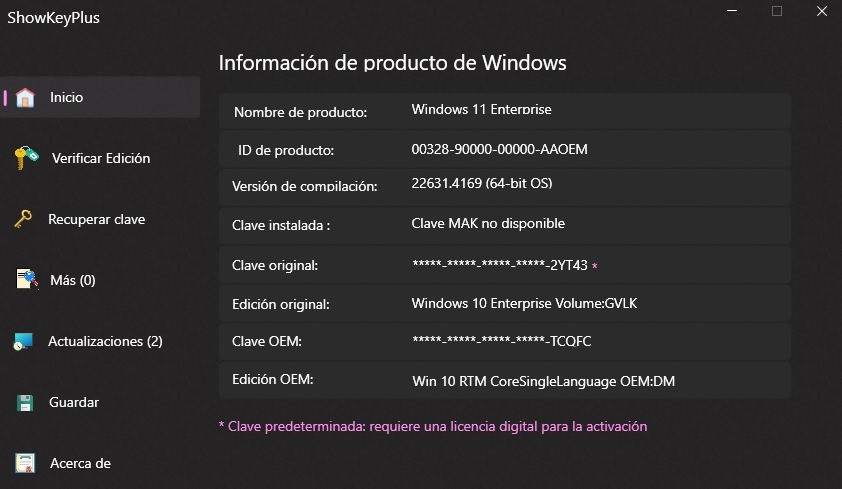This screenshot has height=489, width=842.
Task: Open Acerca de page
Action: (x=81, y=463)
